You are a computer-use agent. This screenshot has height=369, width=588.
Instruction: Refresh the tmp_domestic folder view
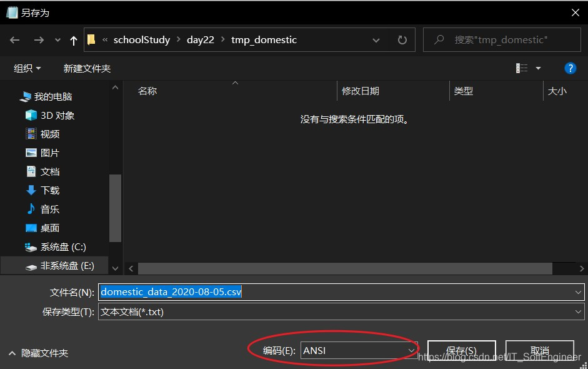(x=402, y=40)
